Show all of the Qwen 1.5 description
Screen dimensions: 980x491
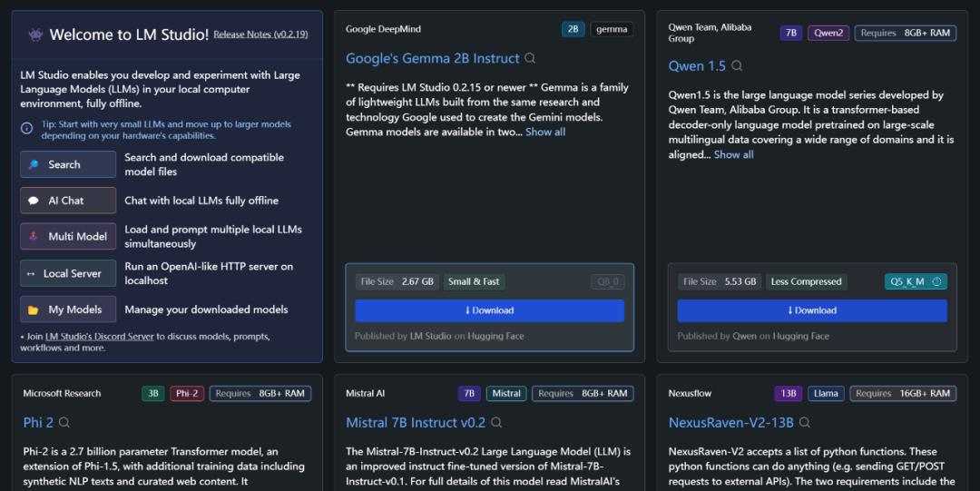734,154
